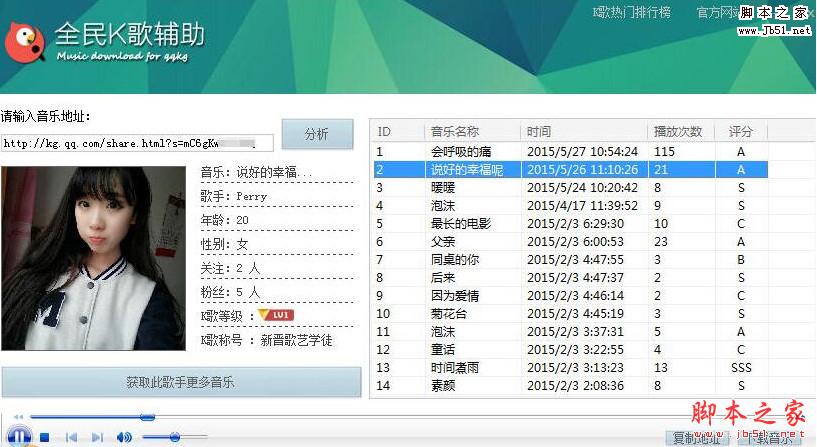
Task: Select the row 最长的电影
Action: pyautogui.click(x=571, y=224)
